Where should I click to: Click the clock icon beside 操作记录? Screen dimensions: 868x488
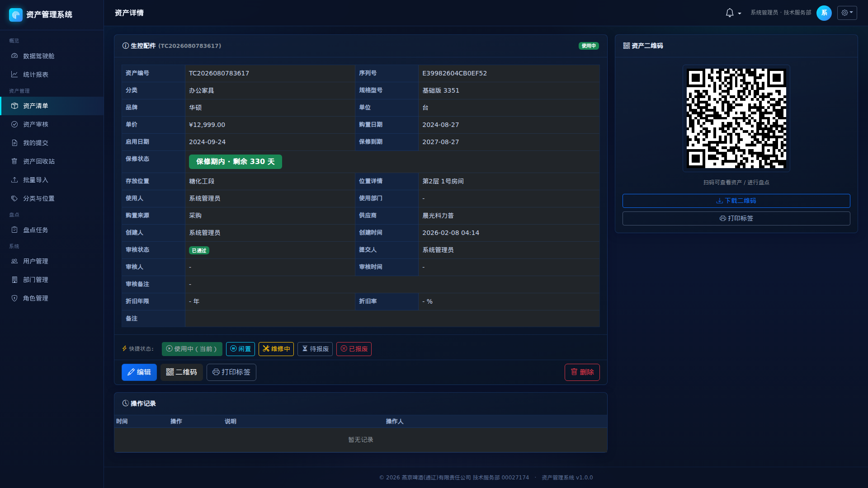click(x=126, y=404)
